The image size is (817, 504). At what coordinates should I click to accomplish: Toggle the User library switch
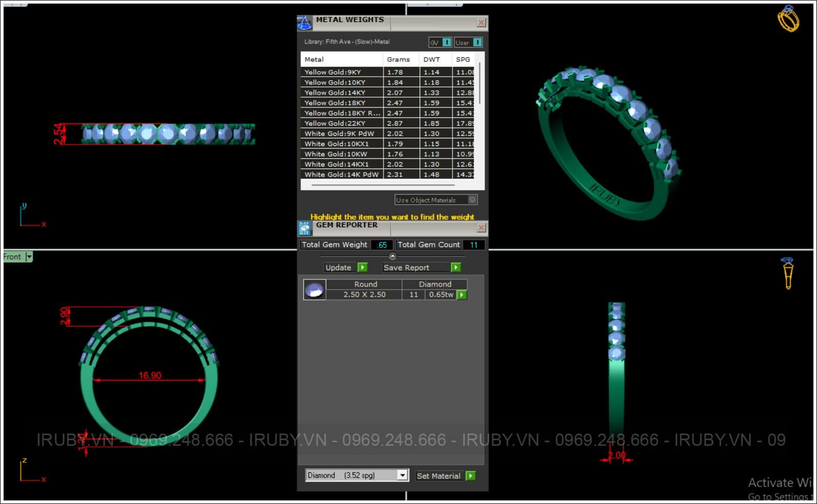(477, 42)
